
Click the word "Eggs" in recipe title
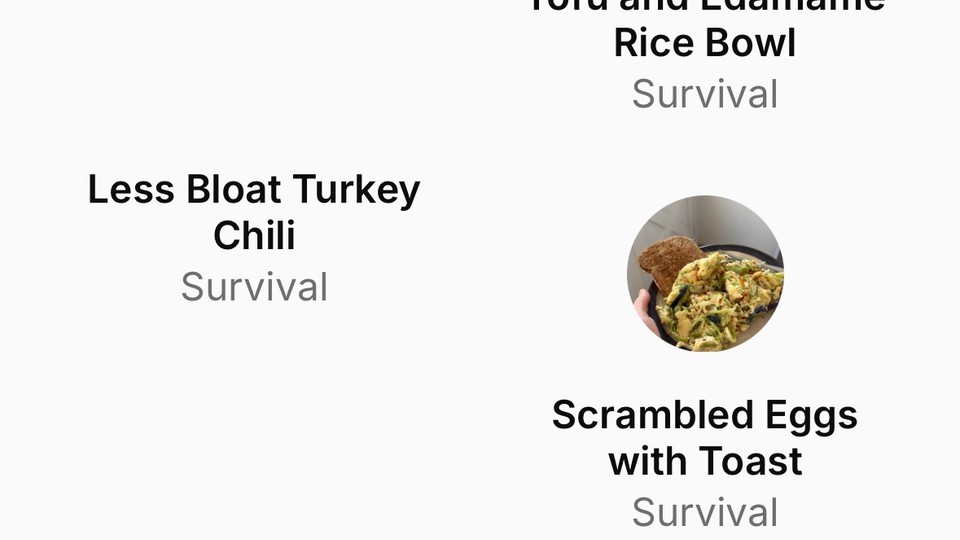click(x=811, y=416)
